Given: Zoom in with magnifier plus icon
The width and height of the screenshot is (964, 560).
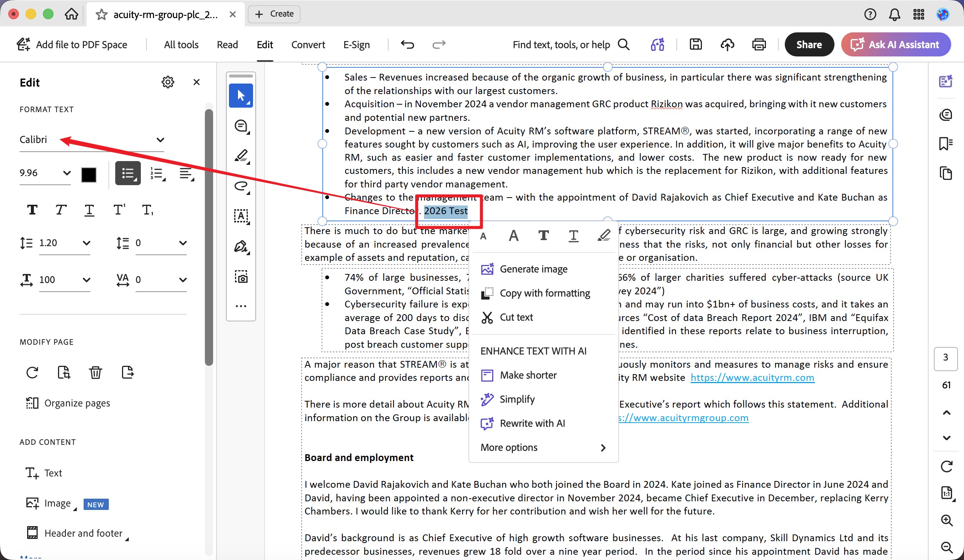Looking at the screenshot, I should [x=946, y=520].
